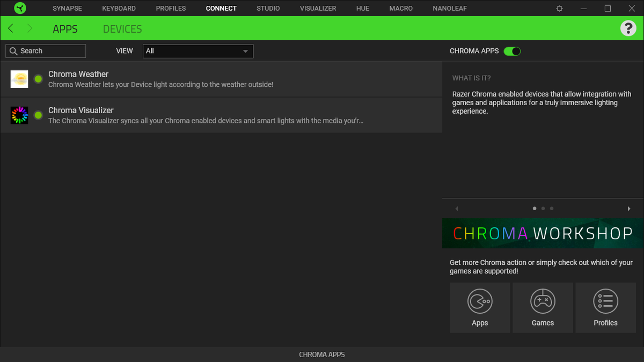Toggle the Chroma Apps switch
This screenshot has height=362, width=644.
pyautogui.click(x=512, y=51)
